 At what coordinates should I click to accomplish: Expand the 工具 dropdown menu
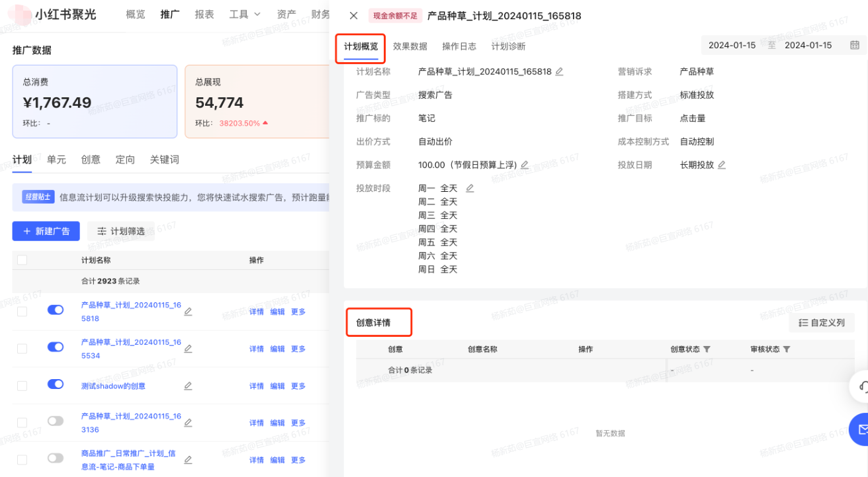click(245, 14)
